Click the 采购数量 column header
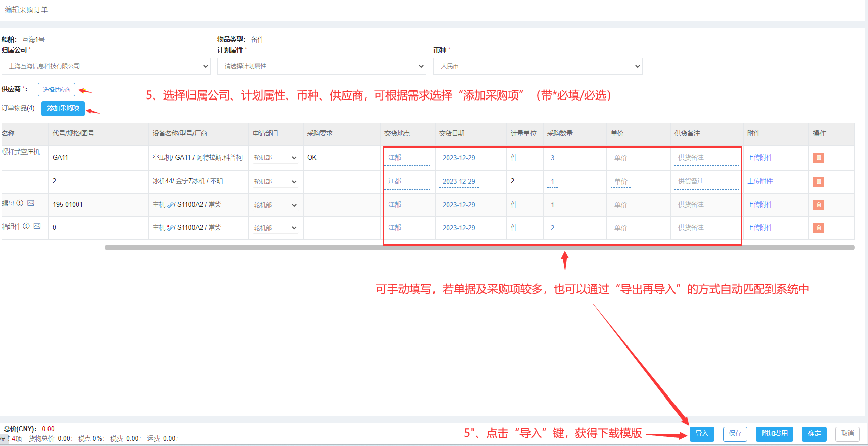This screenshot has width=868, height=446. point(560,134)
